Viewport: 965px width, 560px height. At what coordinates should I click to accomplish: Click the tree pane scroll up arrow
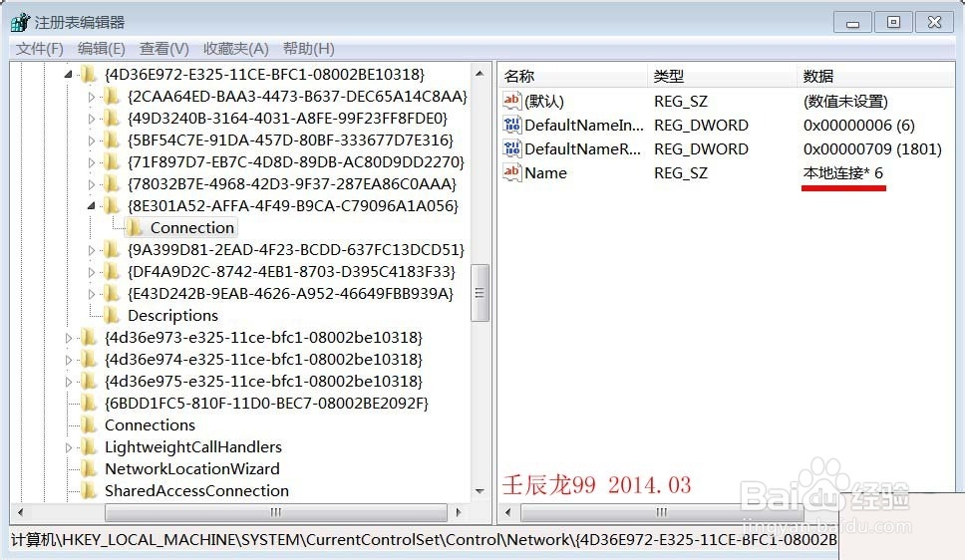pyautogui.click(x=481, y=73)
